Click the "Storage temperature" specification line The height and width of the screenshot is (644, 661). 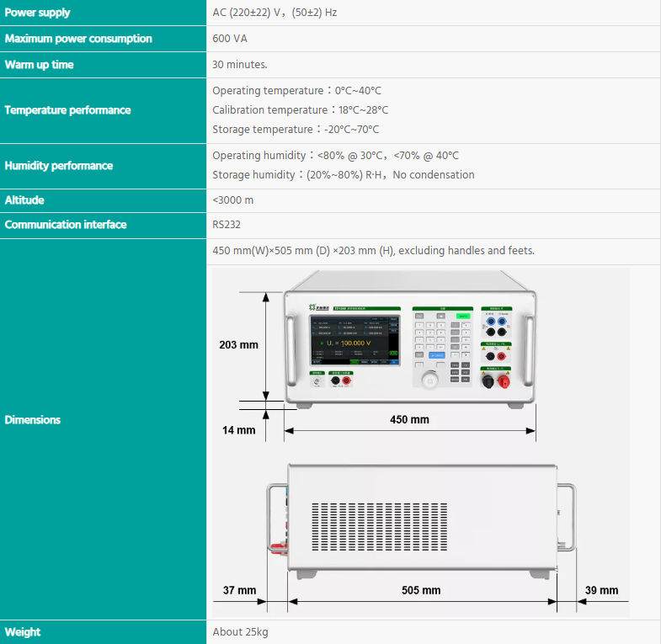(x=296, y=130)
